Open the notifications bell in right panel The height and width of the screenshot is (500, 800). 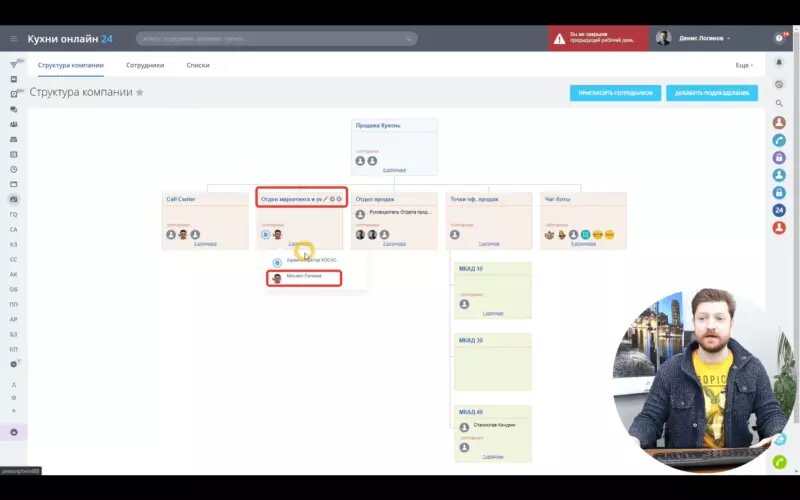point(779,62)
